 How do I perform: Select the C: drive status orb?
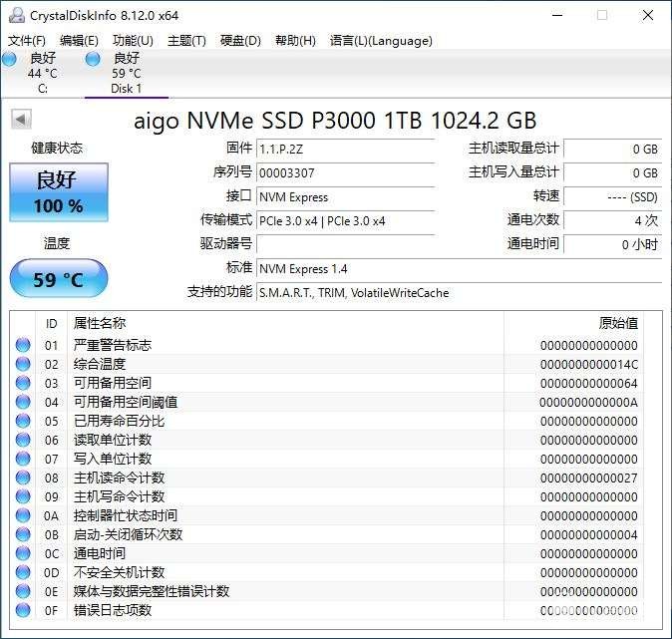[x=9, y=59]
